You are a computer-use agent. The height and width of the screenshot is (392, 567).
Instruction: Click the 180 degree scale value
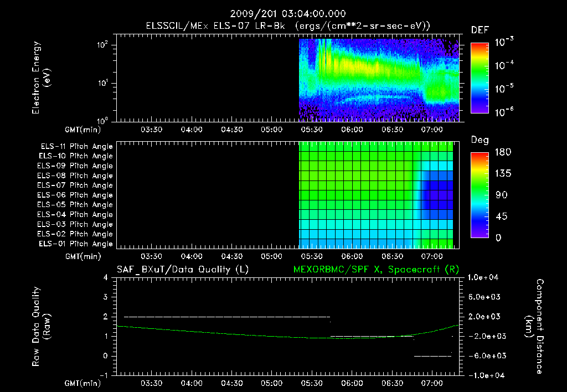tap(503, 152)
